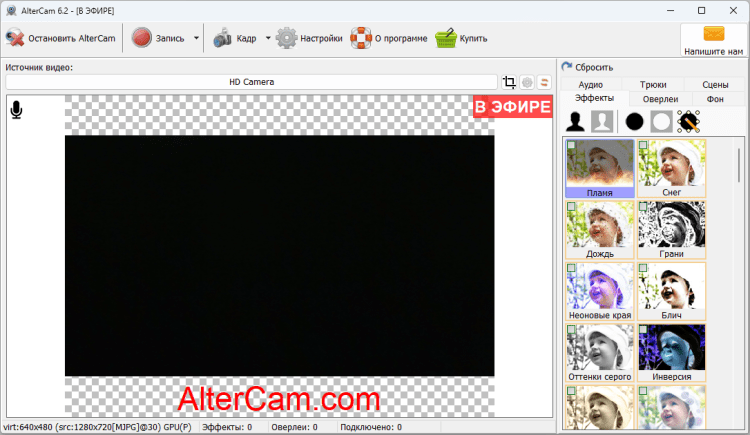Viewport: 750px width, 435px height.
Task: Toggle the microphone icon in preview
Action: coord(16,110)
